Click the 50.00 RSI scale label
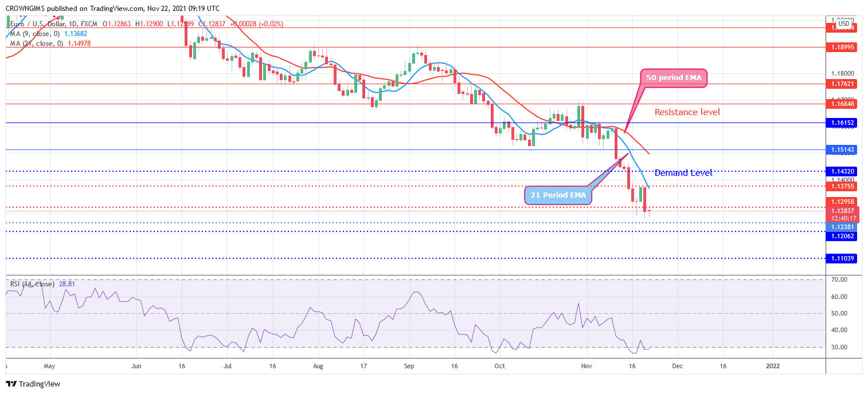 pyautogui.click(x=838, y=313)
